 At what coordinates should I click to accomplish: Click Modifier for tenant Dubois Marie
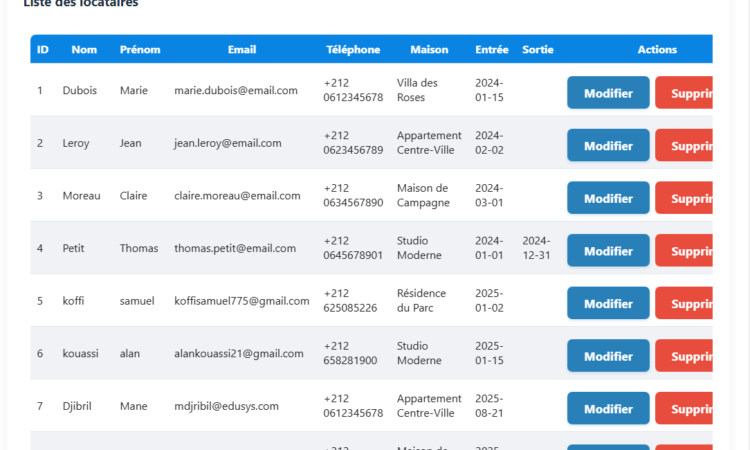click(x=608, y=93)
